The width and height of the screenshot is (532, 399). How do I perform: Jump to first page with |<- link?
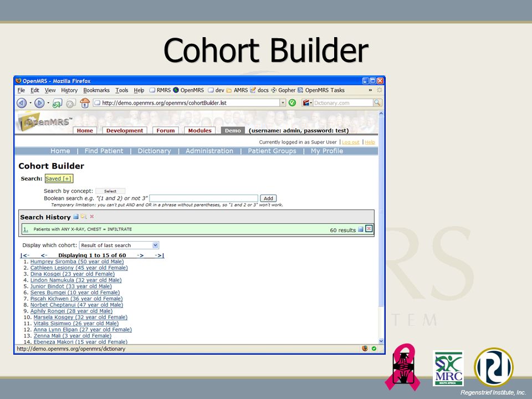pyautogui.click(x=25, y=255)
